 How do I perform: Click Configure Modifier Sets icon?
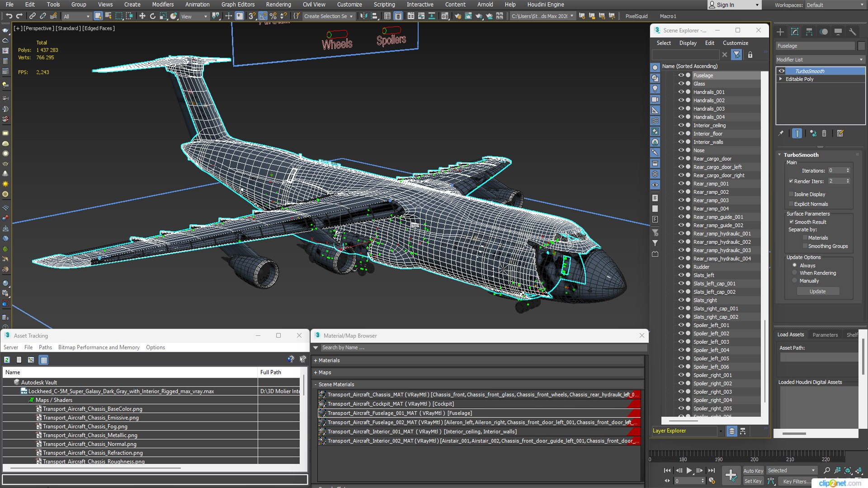coord(840,133)
